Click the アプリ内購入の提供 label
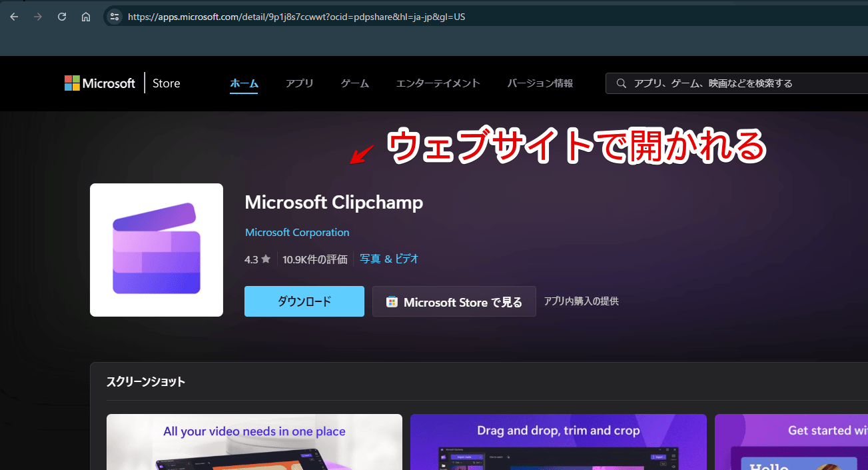This screenshot has width=868, height=470. pyautogui.click(x=582, y=301)
